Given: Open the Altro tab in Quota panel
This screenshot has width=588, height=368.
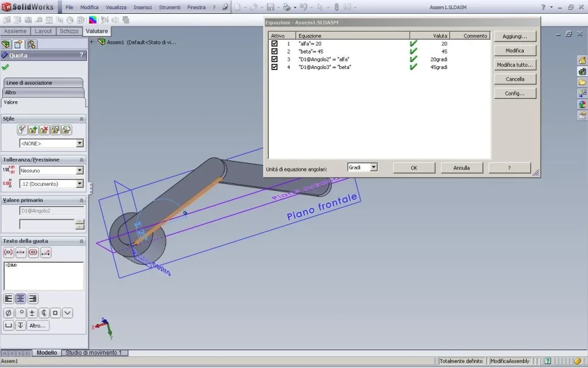Looking at the screenshot, I should pyautogui.click(x=42, y=93).
